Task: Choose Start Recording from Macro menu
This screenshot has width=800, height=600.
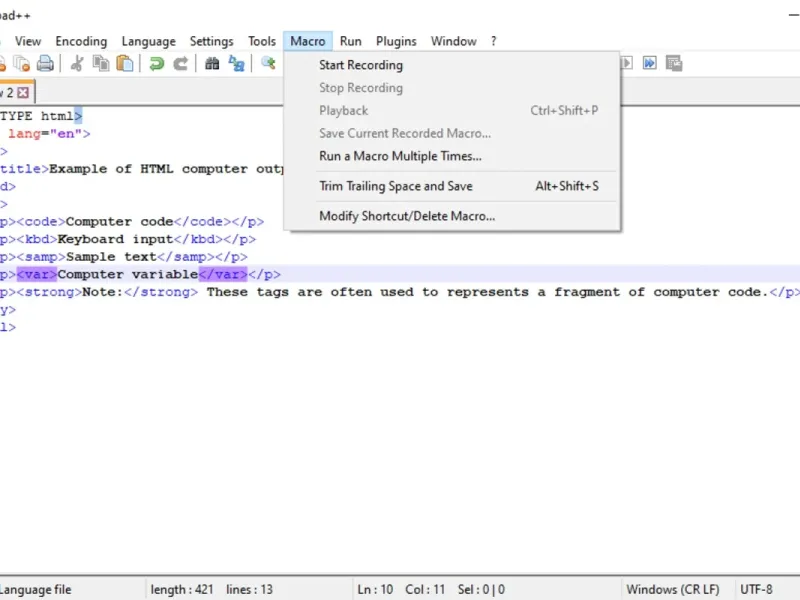Action: (x=452, y=65)
